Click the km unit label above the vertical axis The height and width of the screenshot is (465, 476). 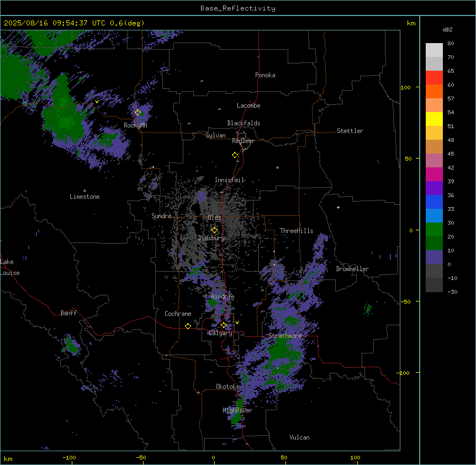[411, 23]
